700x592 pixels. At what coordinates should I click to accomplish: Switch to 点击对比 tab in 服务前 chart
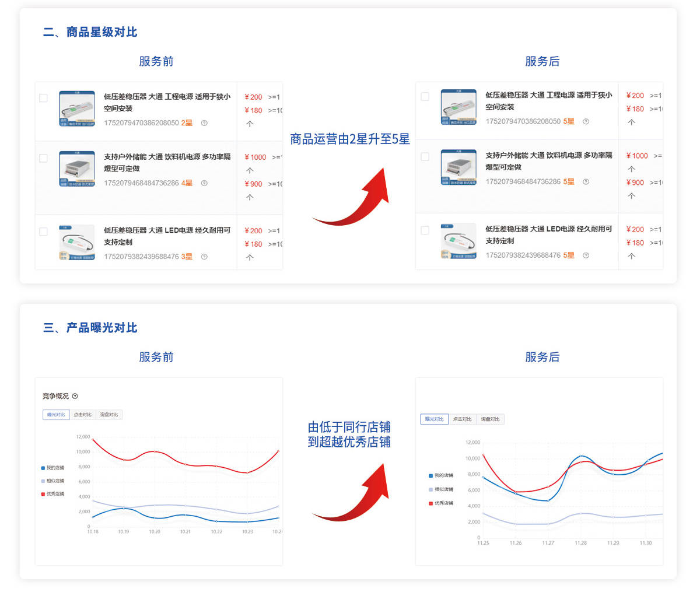83,415
